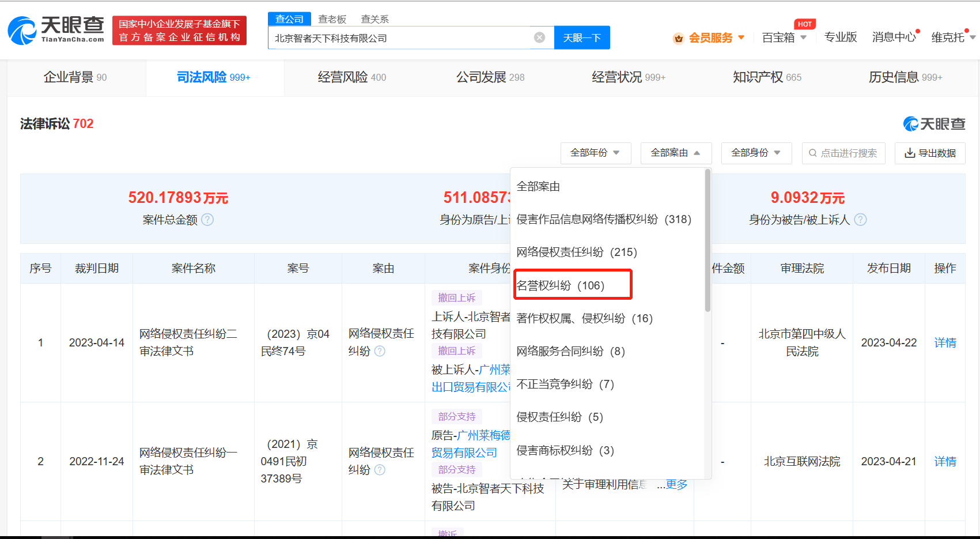Click the 会员服务 crown icon
This screenshot has width=980, height=539.
[x=679, y=38]
